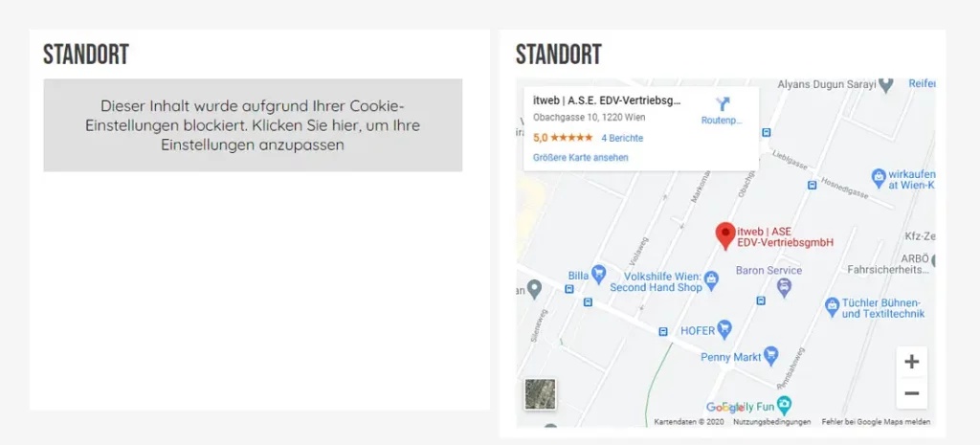Click the HOFER shopping cart marker
This screenshot has height=445, width=980.
point(725,330)
